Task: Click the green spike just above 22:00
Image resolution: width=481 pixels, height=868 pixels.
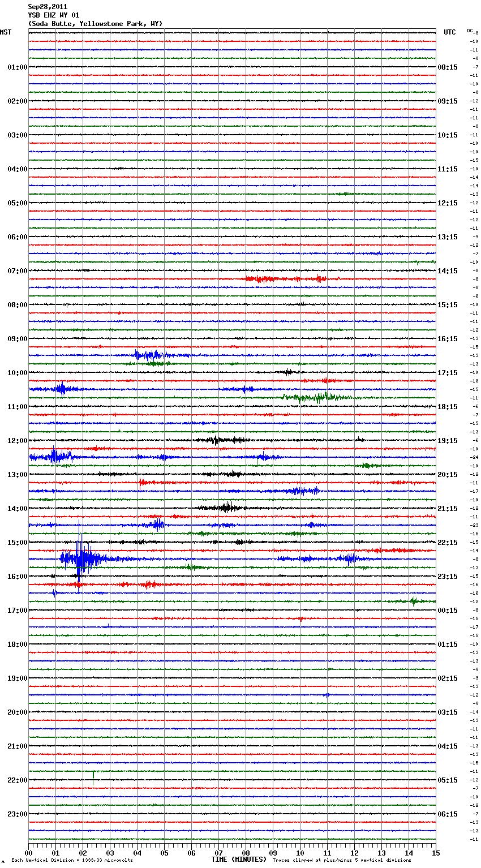Action: point(93,778)
